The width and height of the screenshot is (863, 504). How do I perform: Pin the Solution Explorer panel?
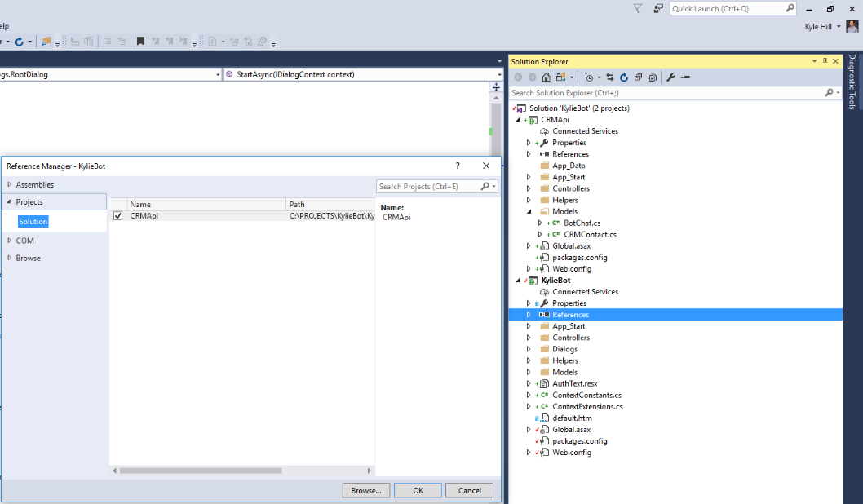pyautogui.click(x=825, y=61)
